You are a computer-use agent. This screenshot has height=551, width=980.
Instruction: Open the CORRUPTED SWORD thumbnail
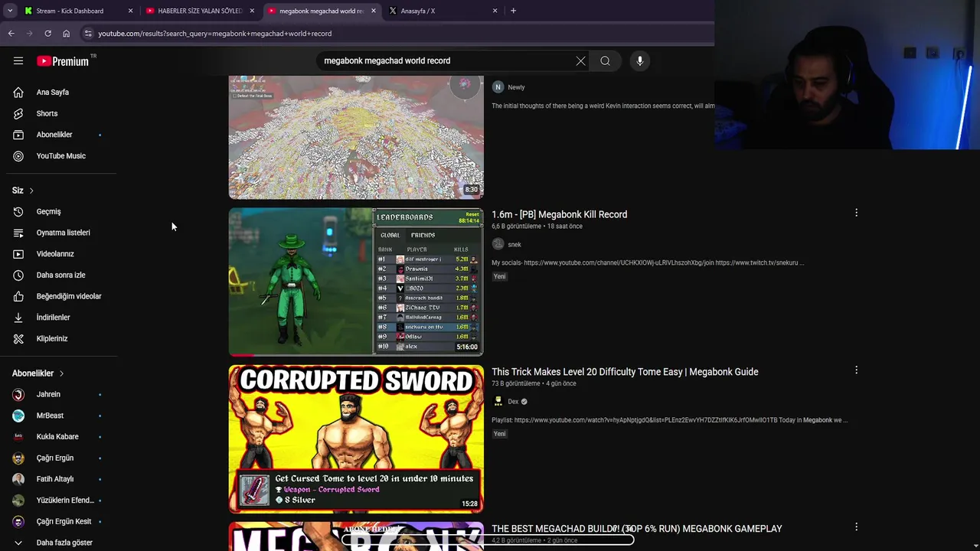point(356,439)
